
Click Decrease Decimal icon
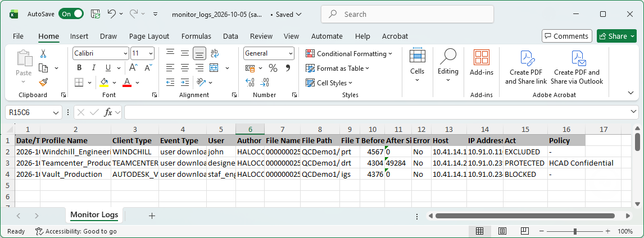click(265, 83)
